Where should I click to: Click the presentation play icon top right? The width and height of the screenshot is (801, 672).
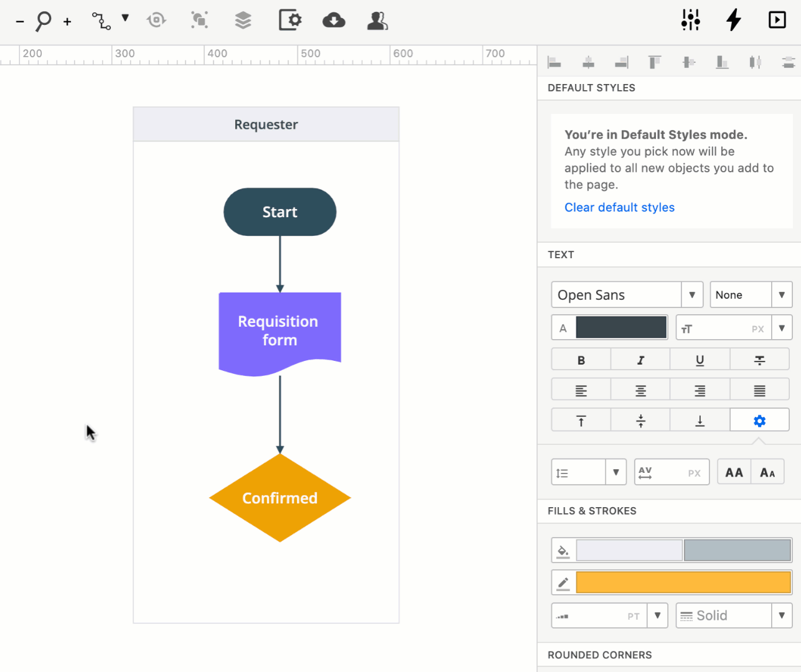coord(777,19)
